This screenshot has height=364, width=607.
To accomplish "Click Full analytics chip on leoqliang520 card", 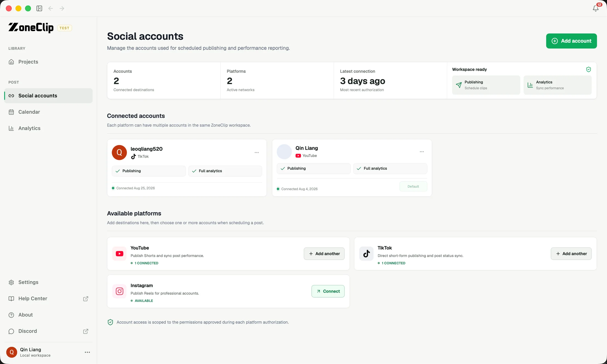I will [x=225, y=171].
